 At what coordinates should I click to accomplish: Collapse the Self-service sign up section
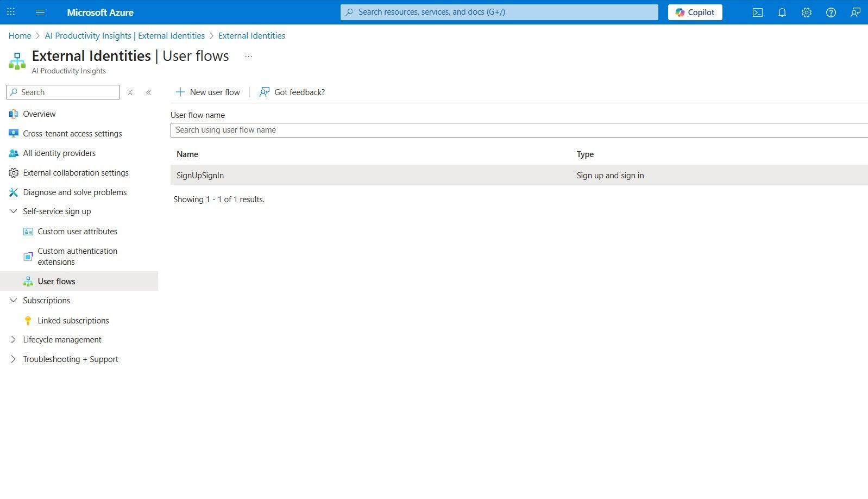coord(14,211)
